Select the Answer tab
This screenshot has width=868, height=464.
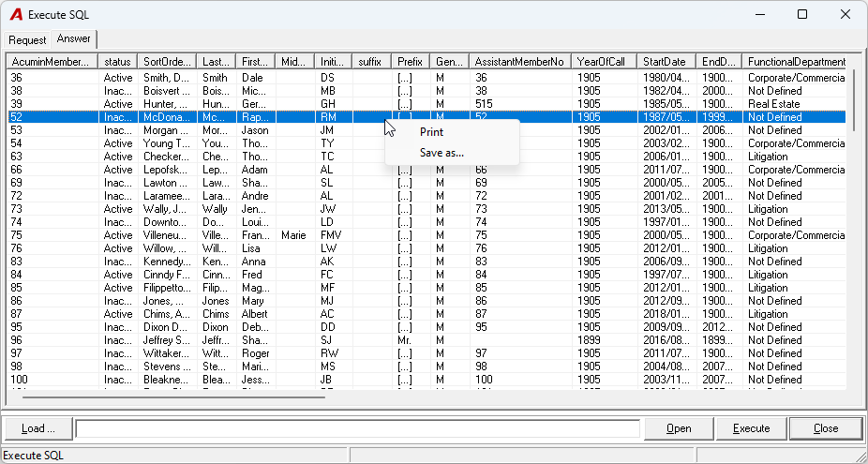pos(74,38)
